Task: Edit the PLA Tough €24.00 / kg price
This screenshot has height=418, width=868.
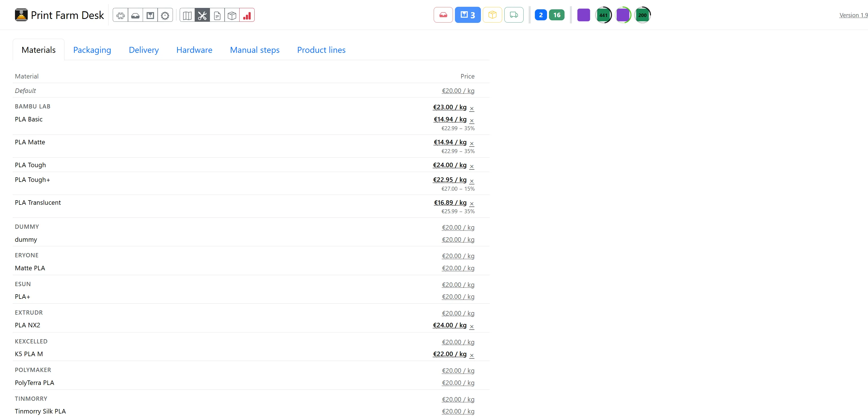Action: click(x=450, y=165)
